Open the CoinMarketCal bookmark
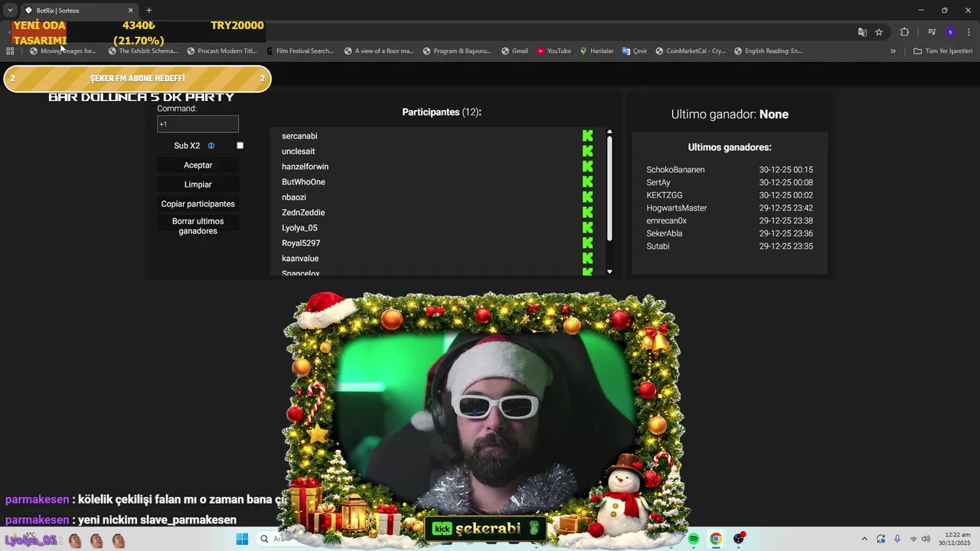Image resolution: width=980 pixels, height=551 pixels. [690, 51]
